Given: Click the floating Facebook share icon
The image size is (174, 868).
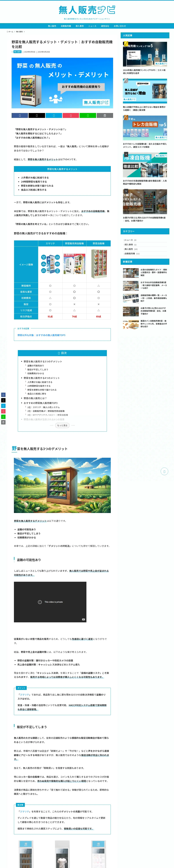Looking at the screenshot, I should click(x=3, y=395).
